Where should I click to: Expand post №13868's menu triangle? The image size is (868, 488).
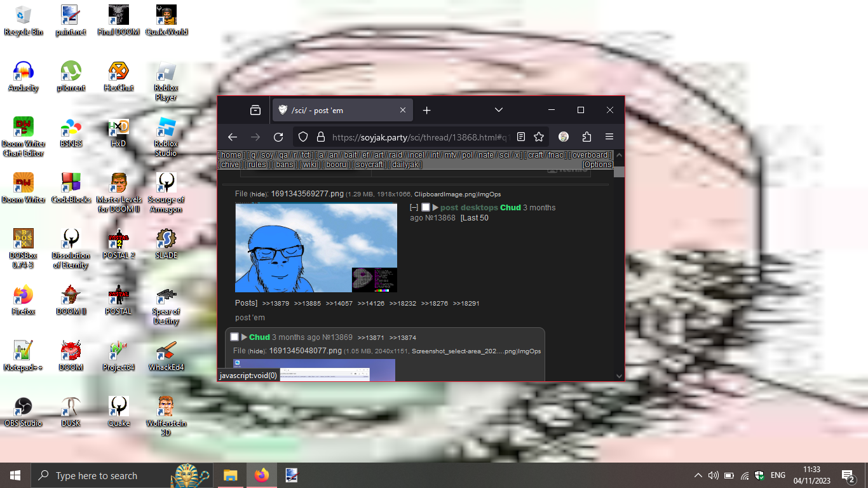tap(436, 208)
